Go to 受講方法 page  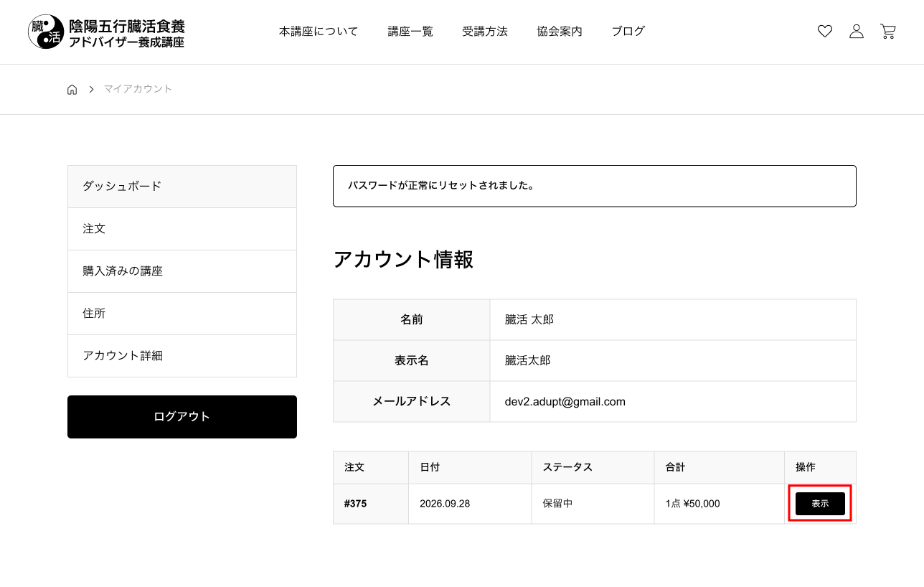point(485,32)
